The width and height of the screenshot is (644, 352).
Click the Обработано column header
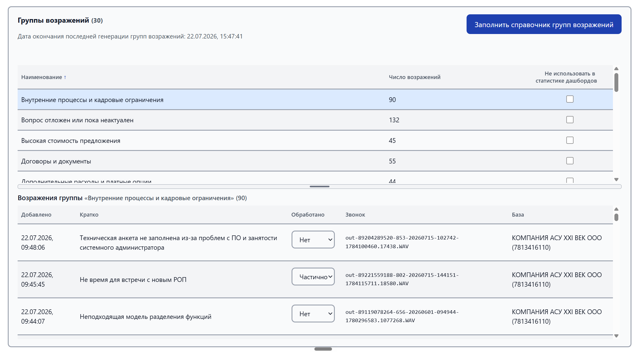(x=308, y=215)
